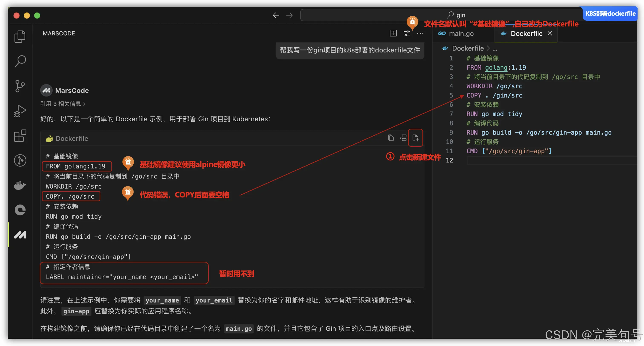
Task: Open the Search view in activity bar
Action: coord(20,61)
